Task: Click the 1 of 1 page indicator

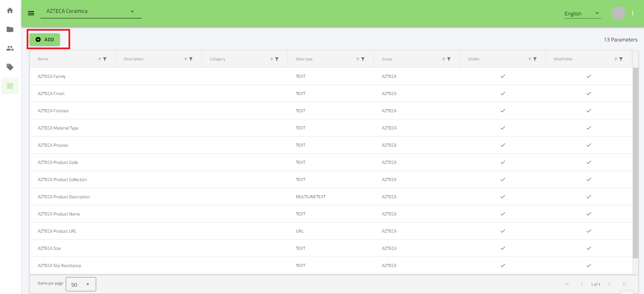Action: (595, 285)
